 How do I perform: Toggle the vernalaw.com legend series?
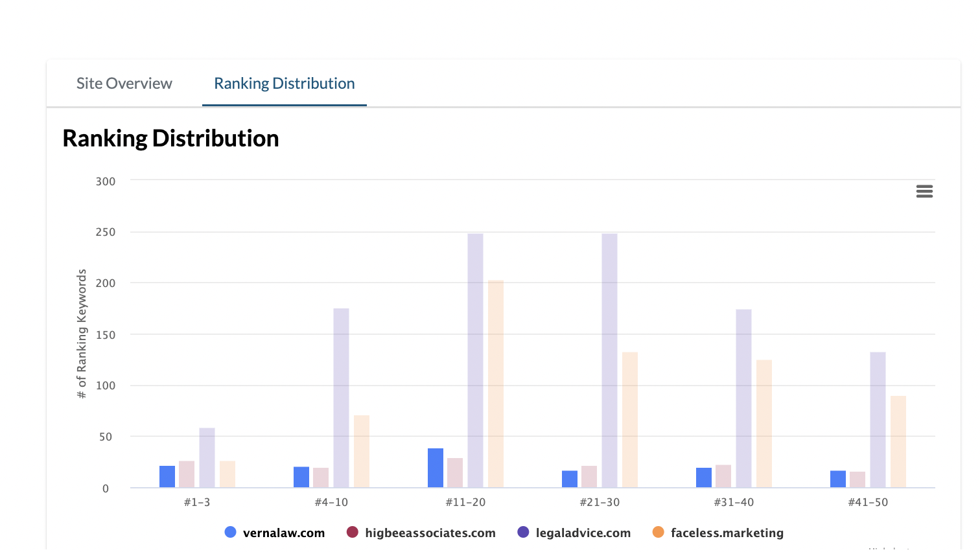pyautogui.click(x=283, y=533)
